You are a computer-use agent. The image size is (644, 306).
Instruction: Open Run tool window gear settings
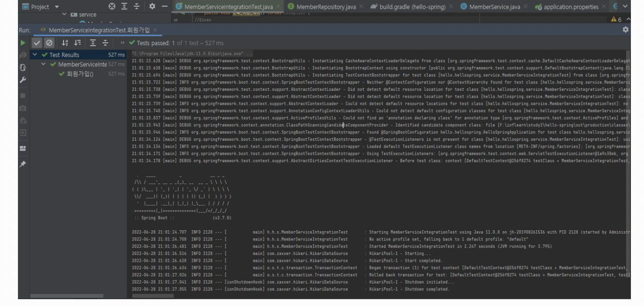(627, 30)
